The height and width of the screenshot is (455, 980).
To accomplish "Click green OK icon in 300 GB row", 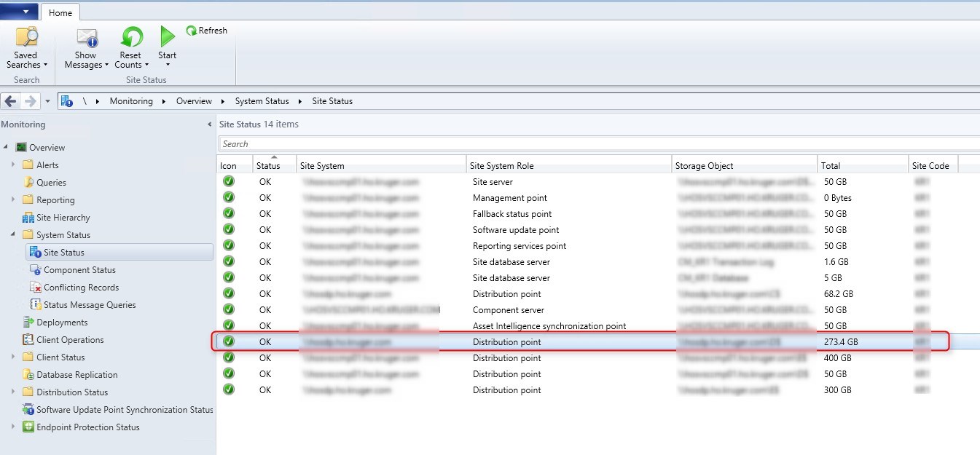I will [229, 389].
